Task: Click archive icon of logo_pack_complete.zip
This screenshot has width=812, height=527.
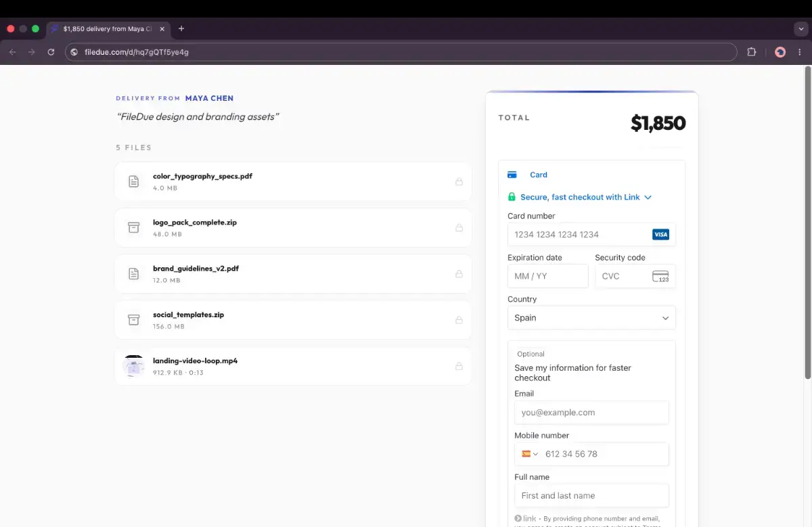Action: (x=134, y=227)
